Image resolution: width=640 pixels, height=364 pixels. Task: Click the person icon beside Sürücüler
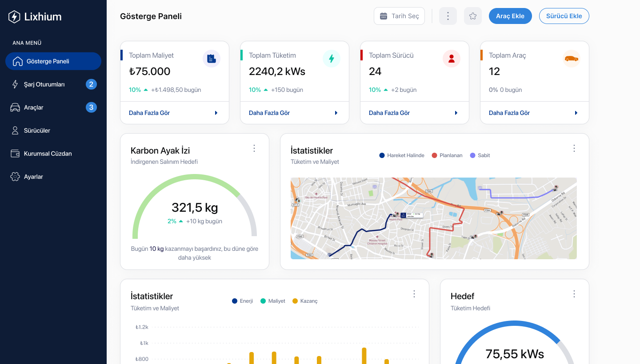tap(15, 131)
